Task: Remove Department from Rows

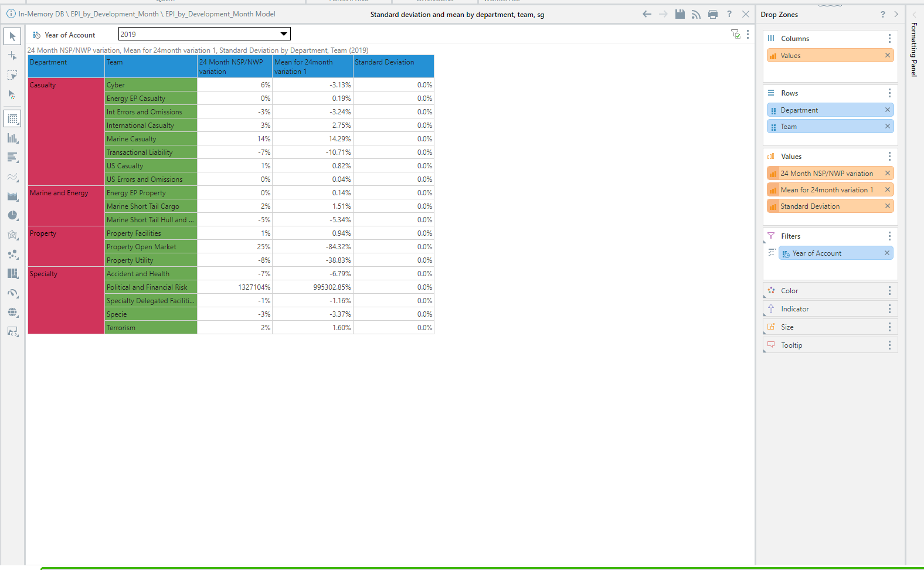Action: point(888,110)
